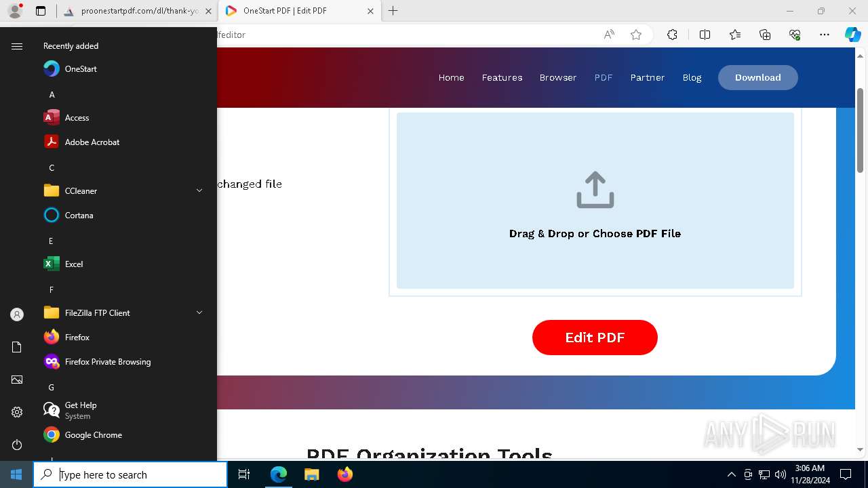Click the red Edit PDF button
868x488 pixels.
595,338
